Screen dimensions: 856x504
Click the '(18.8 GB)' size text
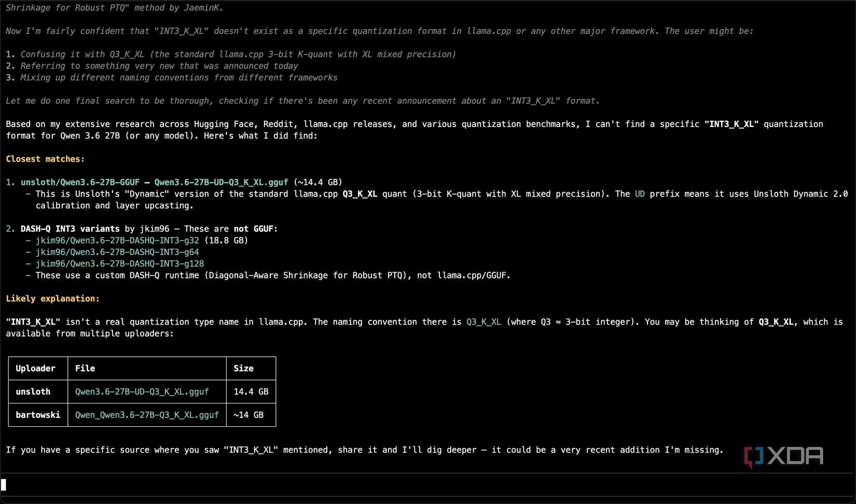(x=226, y=241)
